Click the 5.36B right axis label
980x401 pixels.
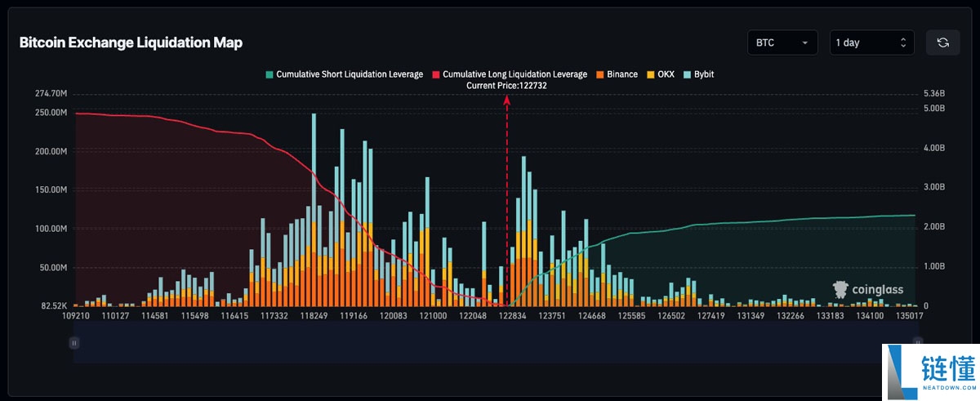(933, 94)
